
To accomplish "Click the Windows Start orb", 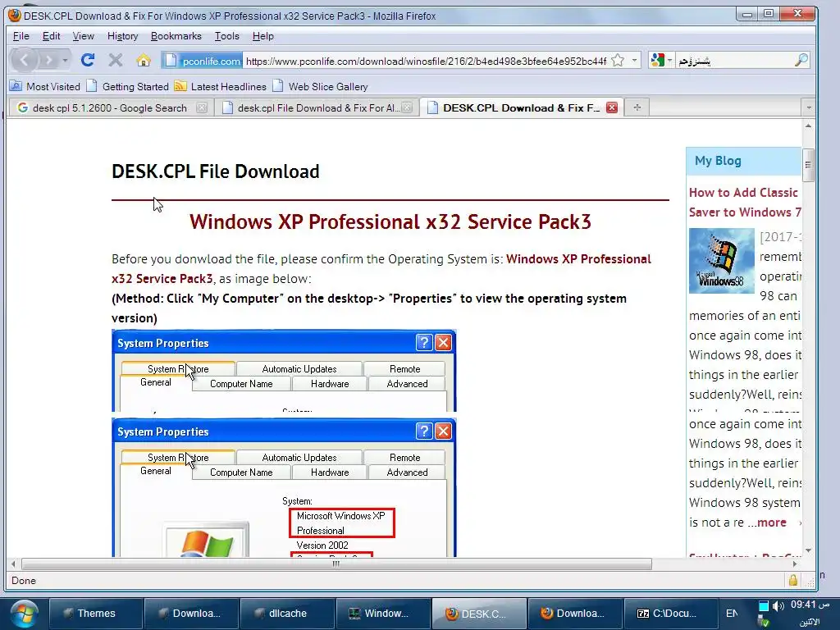I will coord(25,614).
